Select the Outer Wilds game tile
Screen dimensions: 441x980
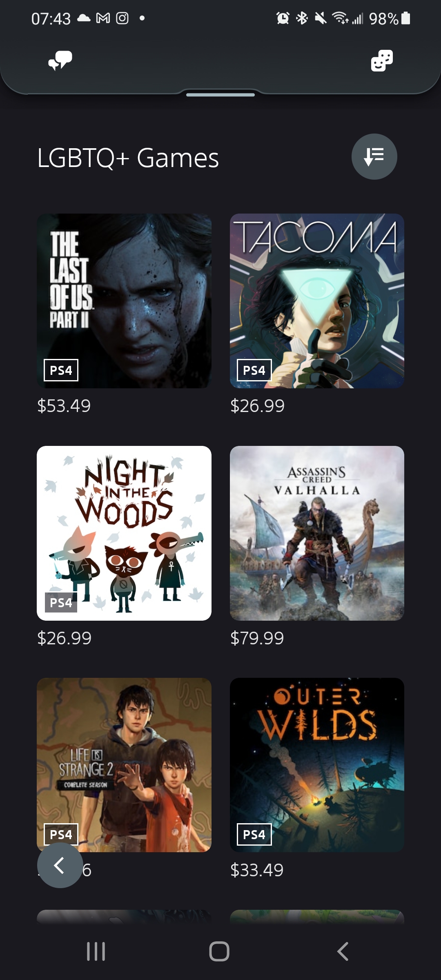point(317,765)
